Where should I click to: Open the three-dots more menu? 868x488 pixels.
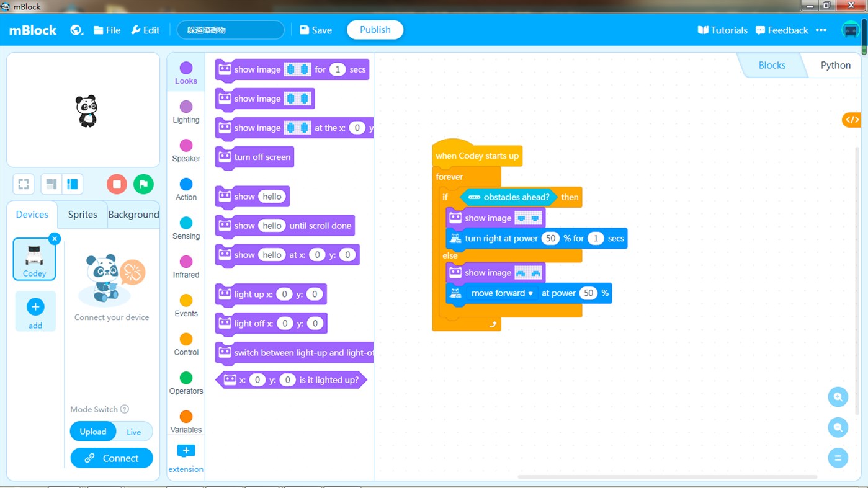[821, 30]
